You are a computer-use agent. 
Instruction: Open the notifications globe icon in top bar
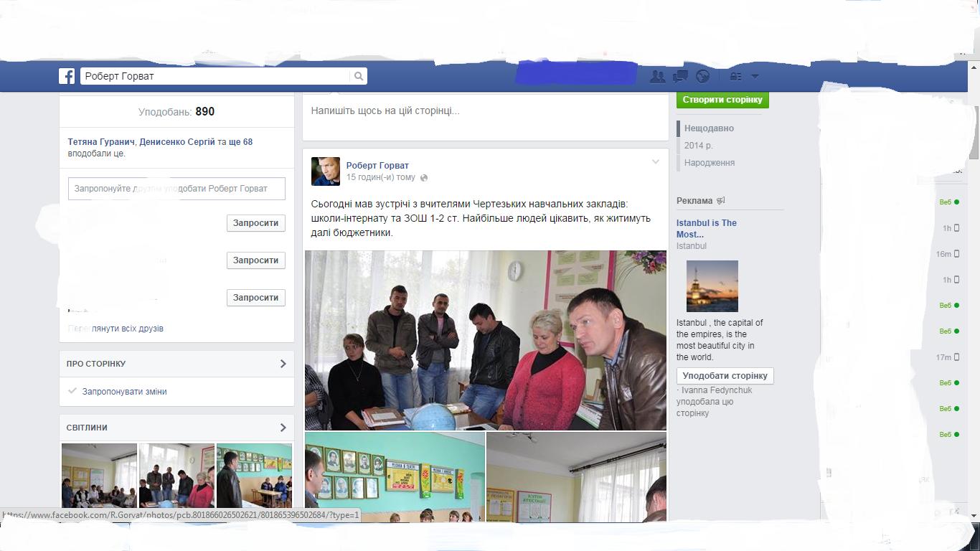coord(703,76)
